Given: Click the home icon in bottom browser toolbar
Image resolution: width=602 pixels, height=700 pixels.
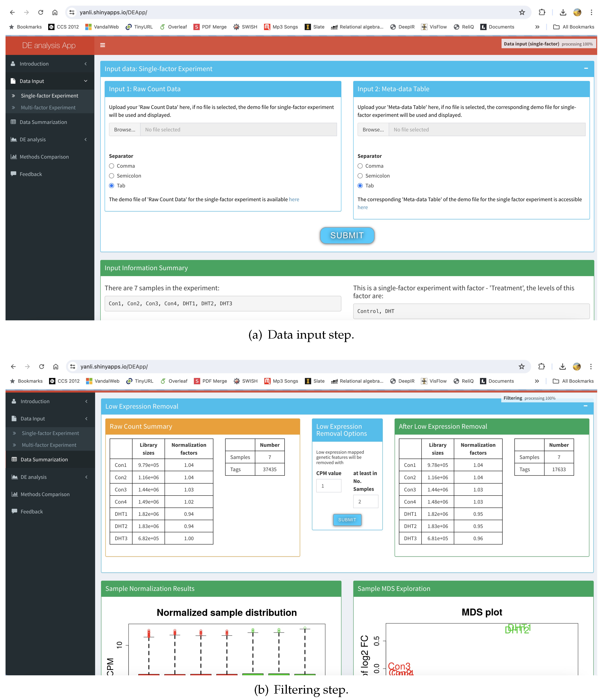Looking at the screenshot, I should click(56, 367).
